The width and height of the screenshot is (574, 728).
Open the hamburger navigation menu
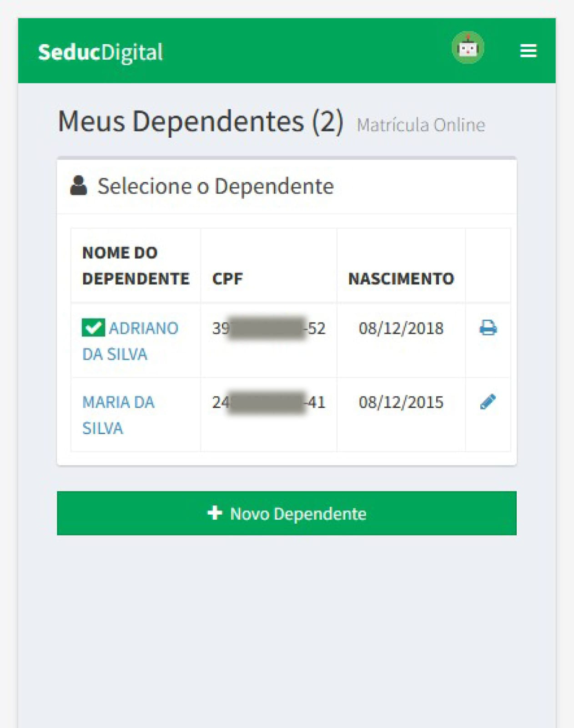528,51
